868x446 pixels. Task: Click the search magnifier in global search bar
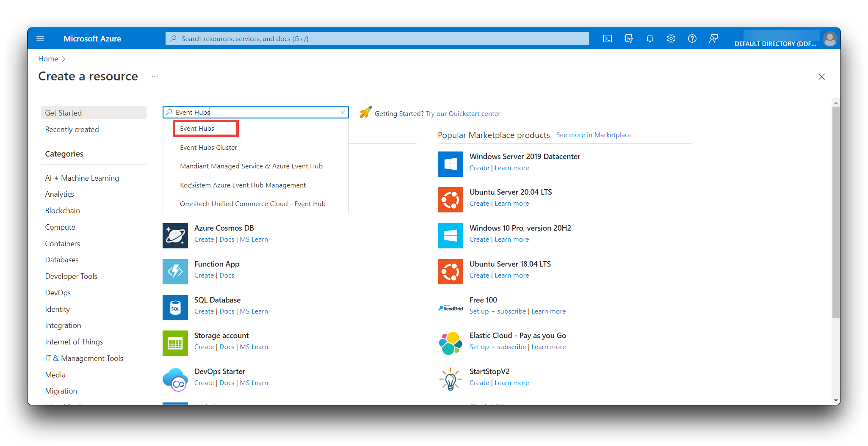pos(173,39)
